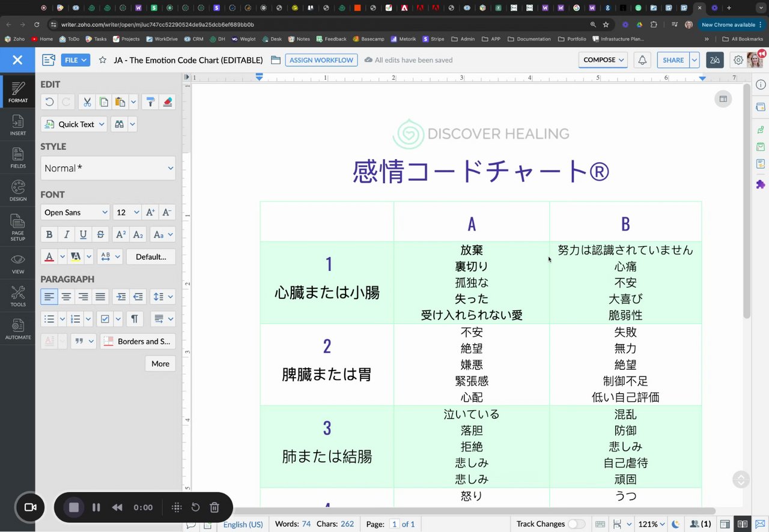Increase paragraph indent
The image size is (769, 532).
(x=121, y=297)
